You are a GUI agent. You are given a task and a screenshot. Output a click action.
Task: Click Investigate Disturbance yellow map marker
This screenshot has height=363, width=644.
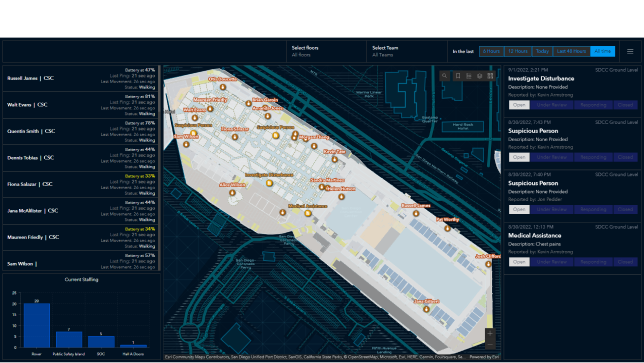pyautogui.click(x=269, y=183)
